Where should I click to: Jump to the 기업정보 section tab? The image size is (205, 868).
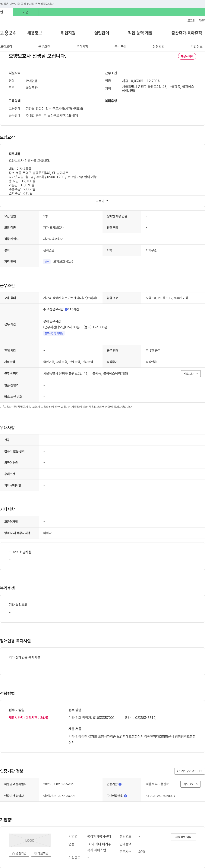pyautogui.click(x=197, y=46)
